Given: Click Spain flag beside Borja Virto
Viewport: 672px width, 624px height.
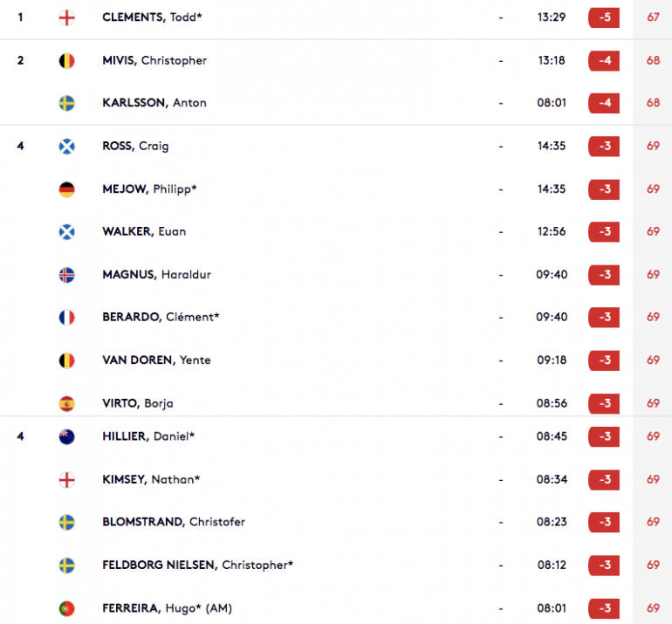Looking at the screenshot, I should (66, 404).
